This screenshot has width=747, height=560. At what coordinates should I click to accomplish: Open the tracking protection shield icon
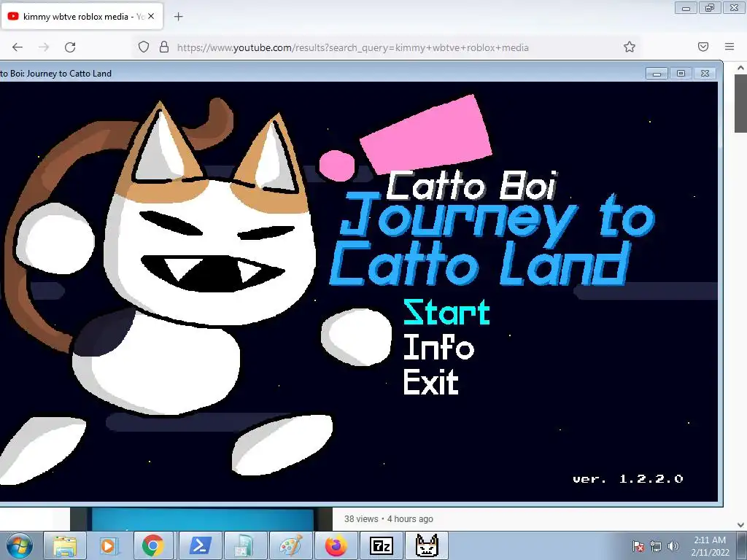click(x=144, y=47)
